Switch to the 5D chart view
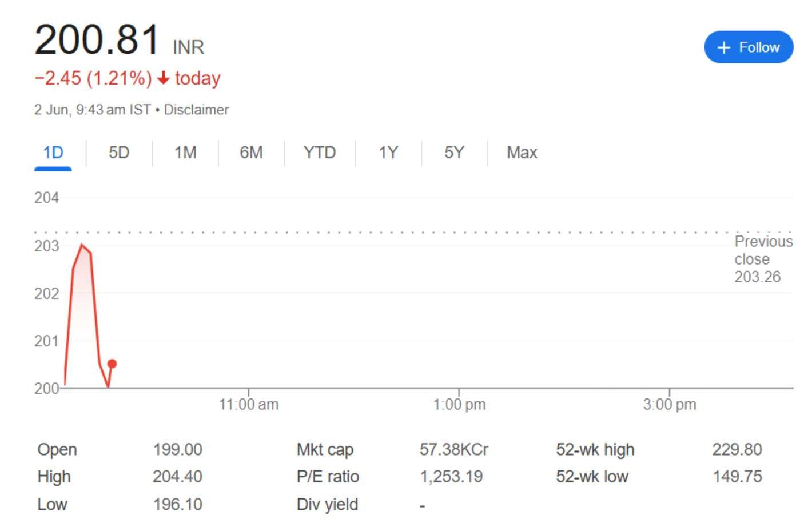812x531 pixels. (x=118, y=153)
